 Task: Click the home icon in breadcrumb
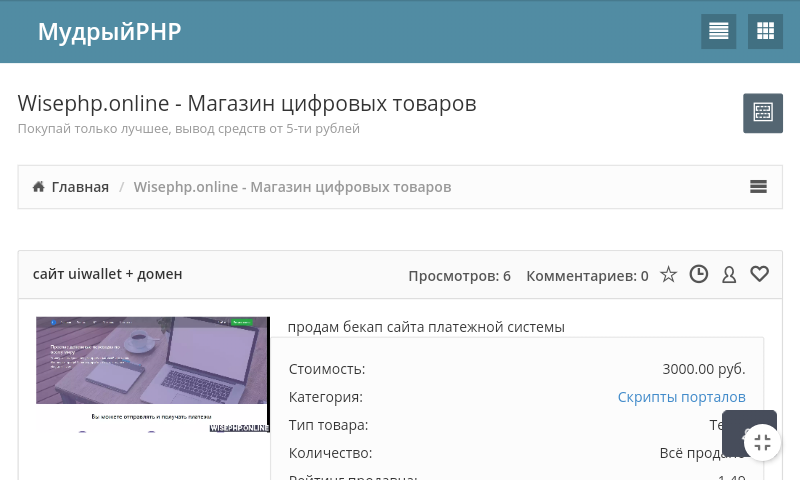click(38, 187)
